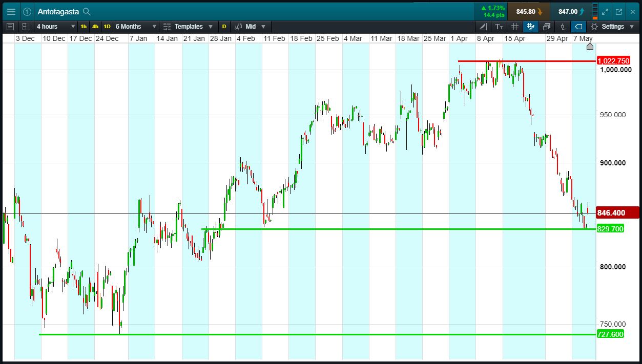Click the 900.000 price axis label
Image resolution: width=642 pixels, height=364 pixels.
pyautogui.click(x=613, y=163)
